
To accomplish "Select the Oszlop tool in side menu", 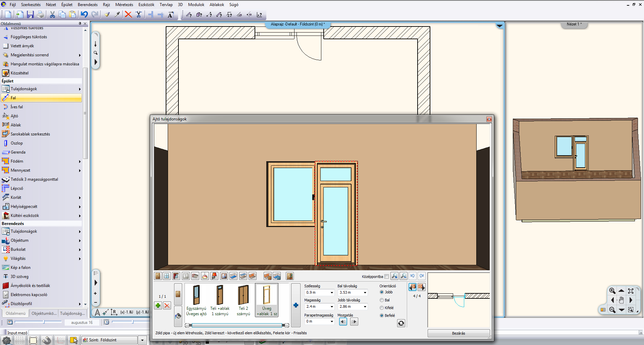I will (x=17, y=143).
